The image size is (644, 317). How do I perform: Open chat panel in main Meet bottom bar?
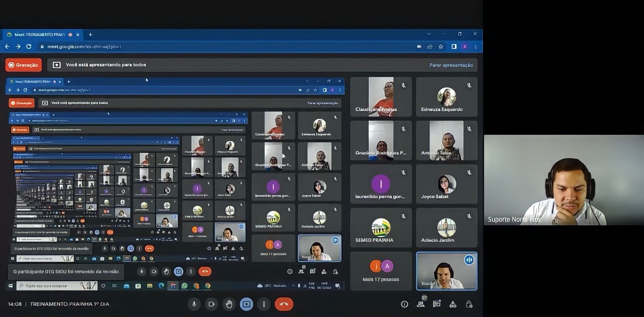pyautogui.click(x=437, y=304)
